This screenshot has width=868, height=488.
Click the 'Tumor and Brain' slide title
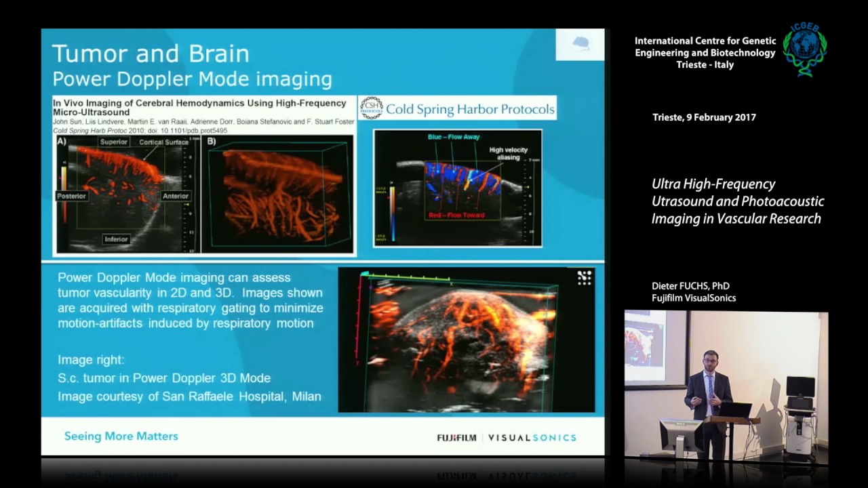pyautogui.click(x=151, y=54)
